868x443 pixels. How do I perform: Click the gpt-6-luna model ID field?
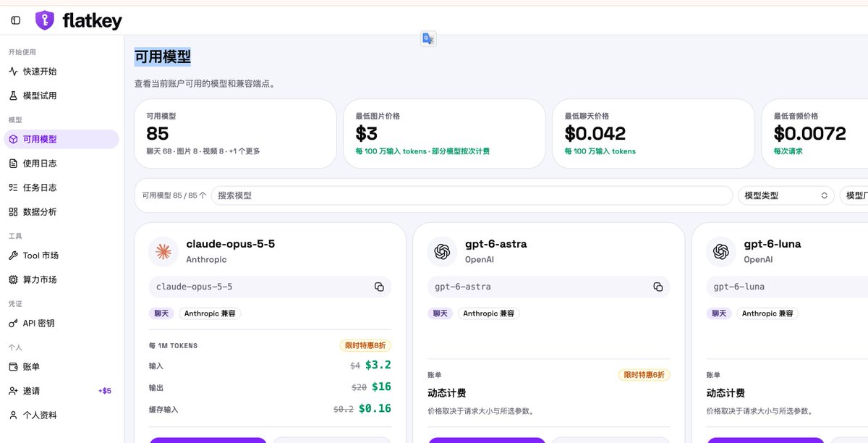(787, 287)
